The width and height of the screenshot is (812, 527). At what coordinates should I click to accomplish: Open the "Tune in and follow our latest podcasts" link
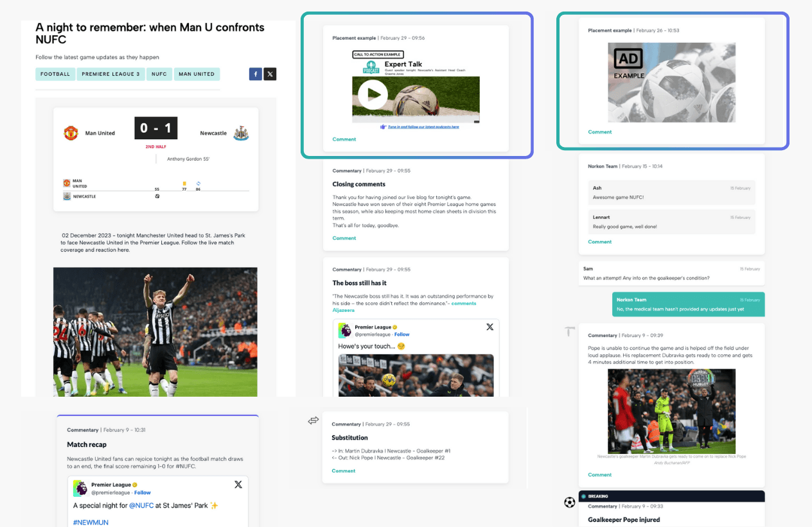(423, 127)
